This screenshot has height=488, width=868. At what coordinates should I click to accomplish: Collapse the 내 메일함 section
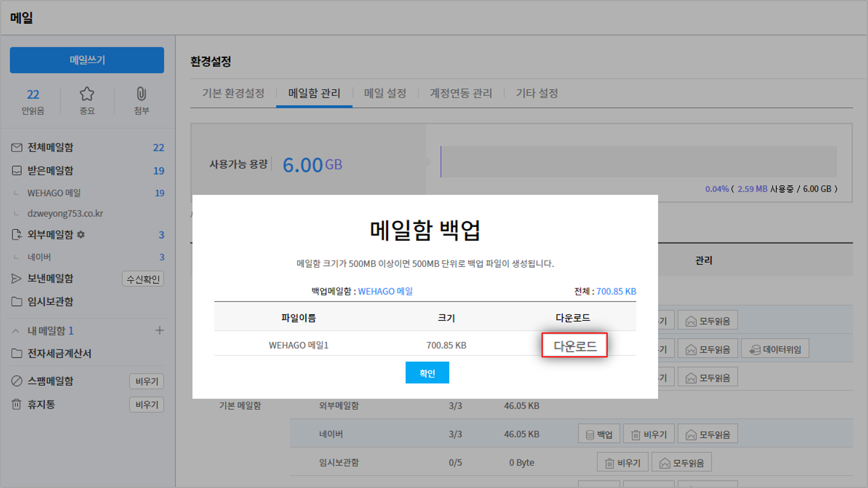pos(16,331)
